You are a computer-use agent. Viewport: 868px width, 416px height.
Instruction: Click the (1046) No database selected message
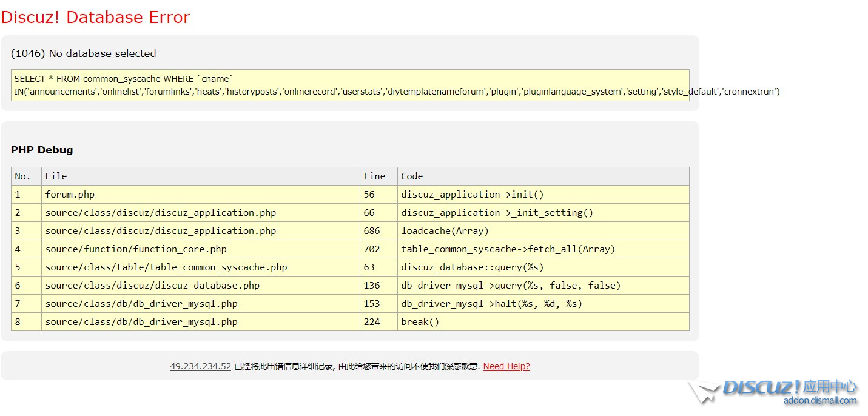coord(84,53)
